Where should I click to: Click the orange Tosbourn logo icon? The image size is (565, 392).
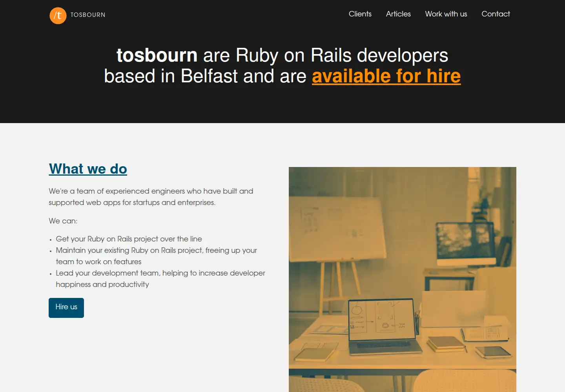58,15
